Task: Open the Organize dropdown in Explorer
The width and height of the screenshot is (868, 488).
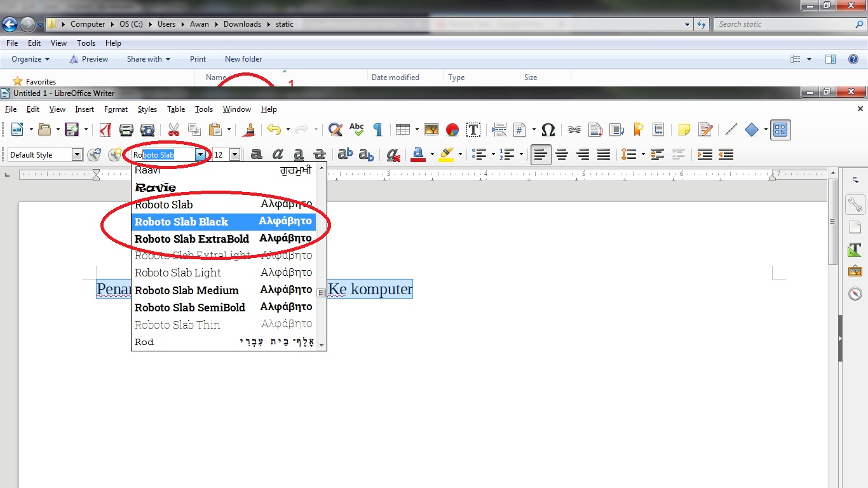Action: [x=31, y=59]
